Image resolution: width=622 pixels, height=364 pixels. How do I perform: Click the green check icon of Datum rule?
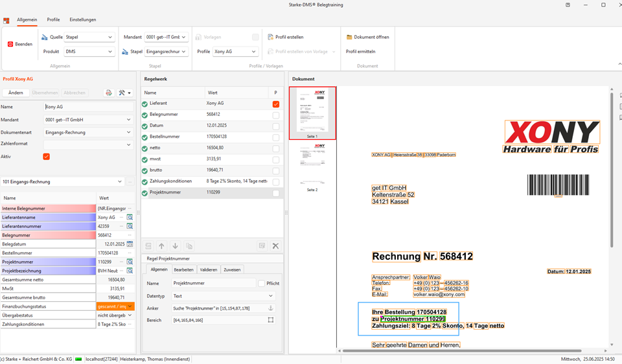point(144,126)
